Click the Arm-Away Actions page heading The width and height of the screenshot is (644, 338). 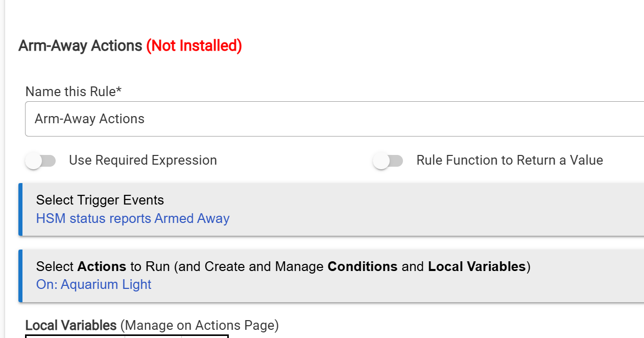click(x=80, y=46)
